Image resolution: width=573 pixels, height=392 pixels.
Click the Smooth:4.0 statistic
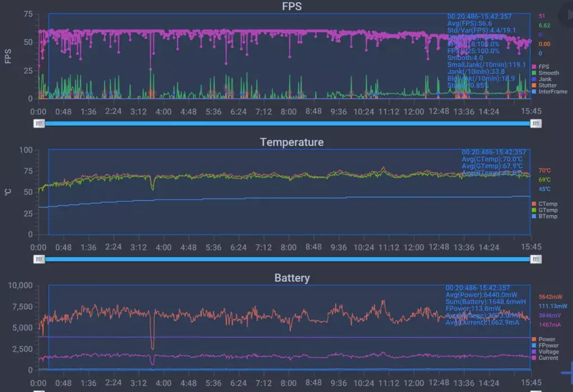[465, 58]
